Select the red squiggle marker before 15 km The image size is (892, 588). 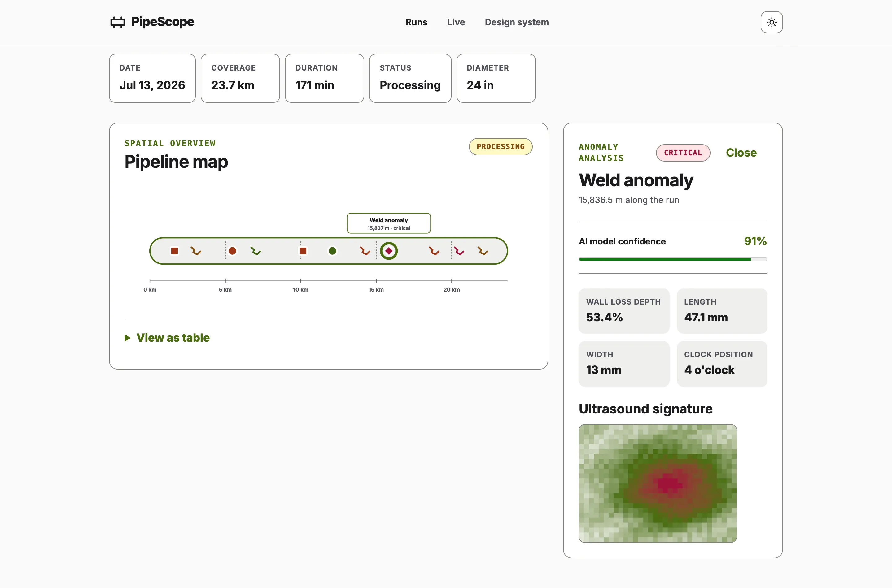[365, 251]
